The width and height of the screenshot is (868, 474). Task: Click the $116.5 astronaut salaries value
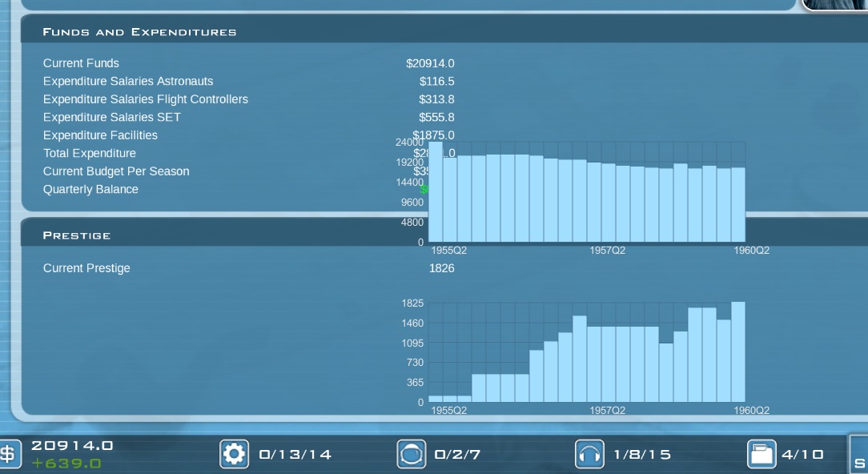[x=436, y=82]
